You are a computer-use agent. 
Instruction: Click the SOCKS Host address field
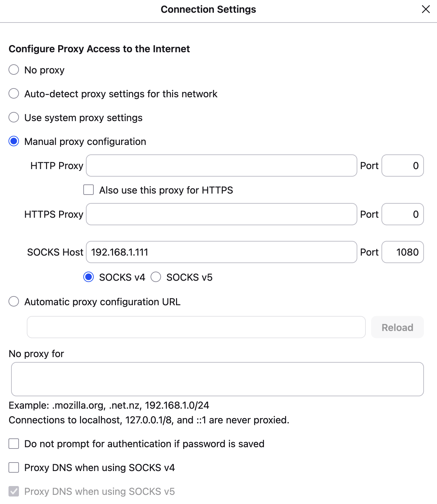point(221,252)
